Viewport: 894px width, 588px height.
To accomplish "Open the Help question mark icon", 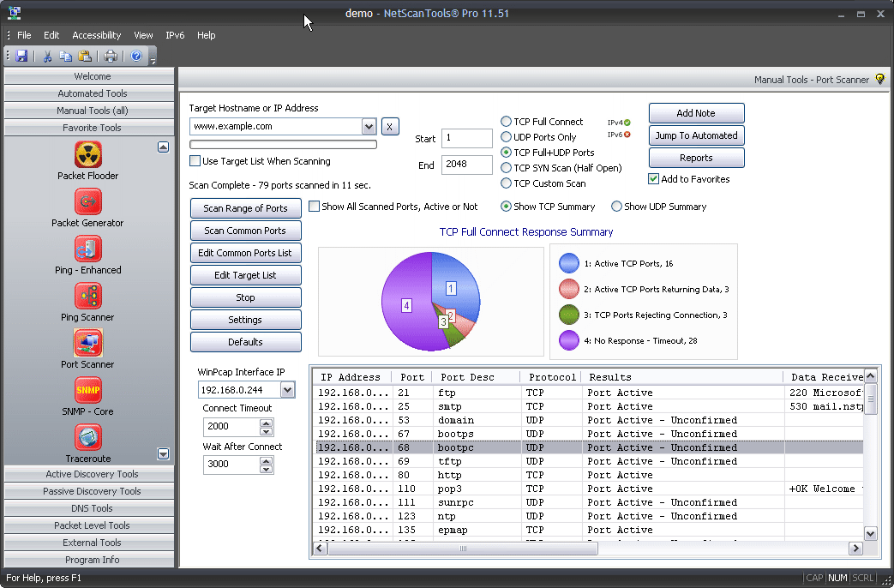I will click(136, 56).
